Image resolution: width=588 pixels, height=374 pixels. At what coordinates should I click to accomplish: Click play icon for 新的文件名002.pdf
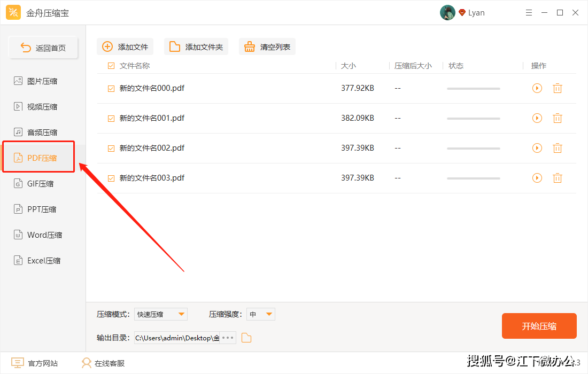point(537,148)
